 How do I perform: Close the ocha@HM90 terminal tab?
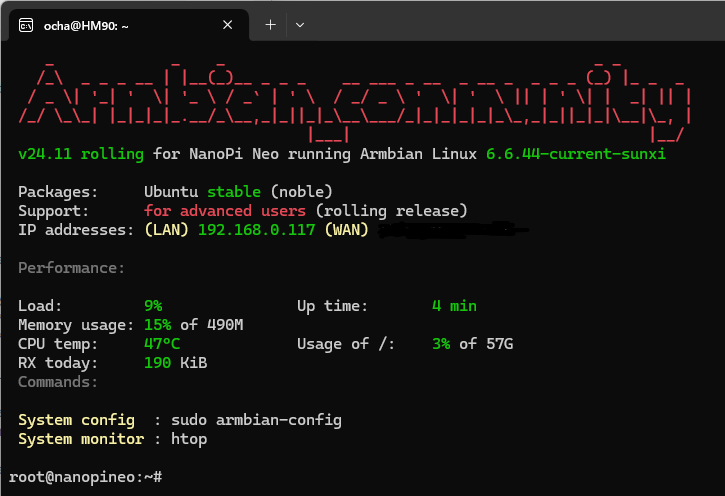pyautogui.click(x=227, y=25)
